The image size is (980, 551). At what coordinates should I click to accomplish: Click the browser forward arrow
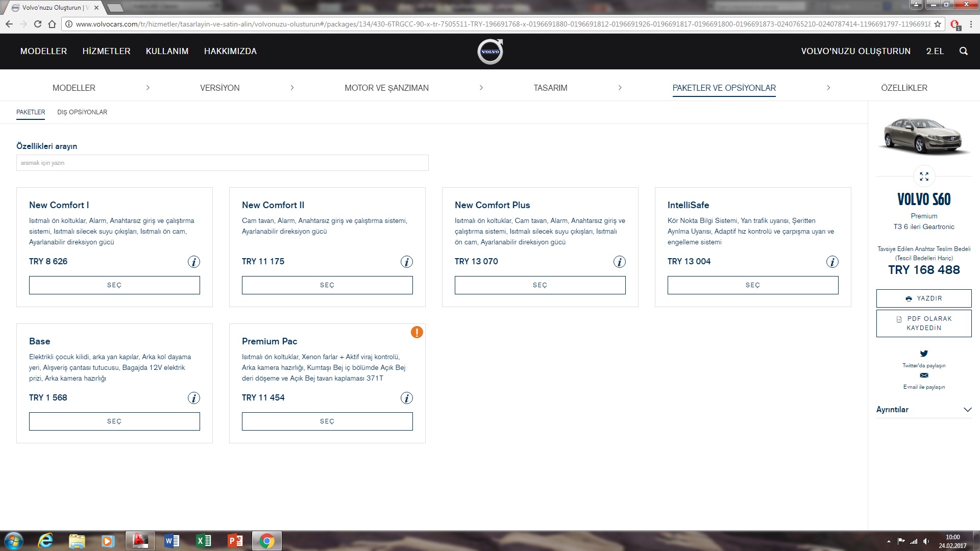(23, 24)
